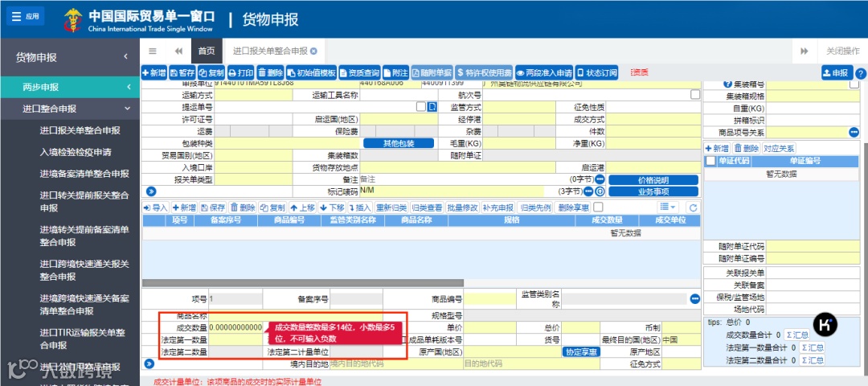Click 新增 in the main toolbar

(154, 72)
